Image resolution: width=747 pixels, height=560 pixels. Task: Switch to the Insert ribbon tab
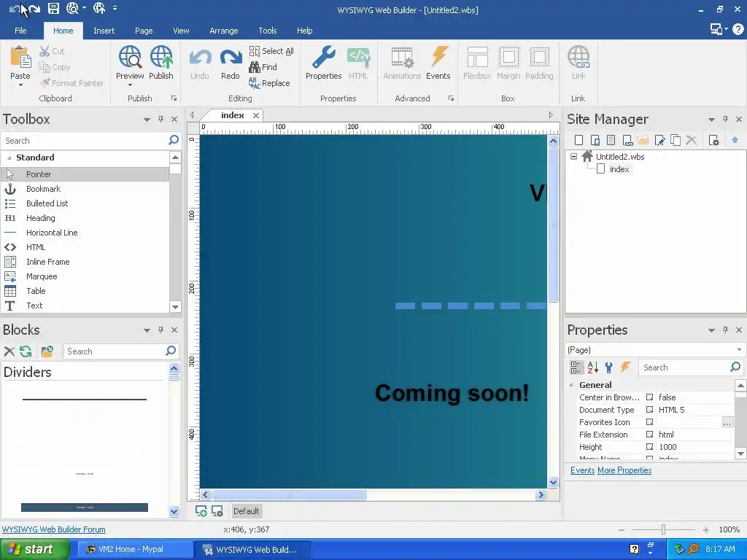tap(104, 31)
